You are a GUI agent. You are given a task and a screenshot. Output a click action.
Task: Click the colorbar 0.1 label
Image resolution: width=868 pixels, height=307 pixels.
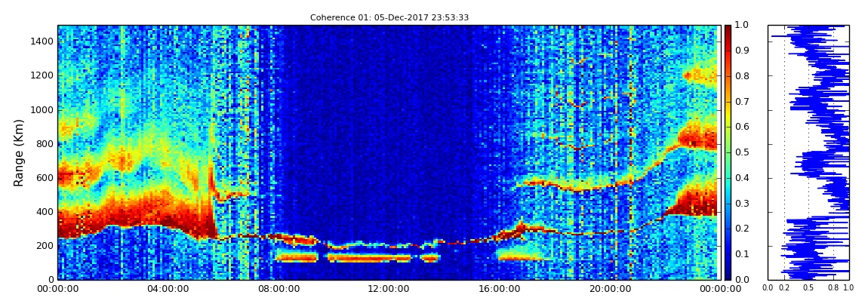(740, 254)
